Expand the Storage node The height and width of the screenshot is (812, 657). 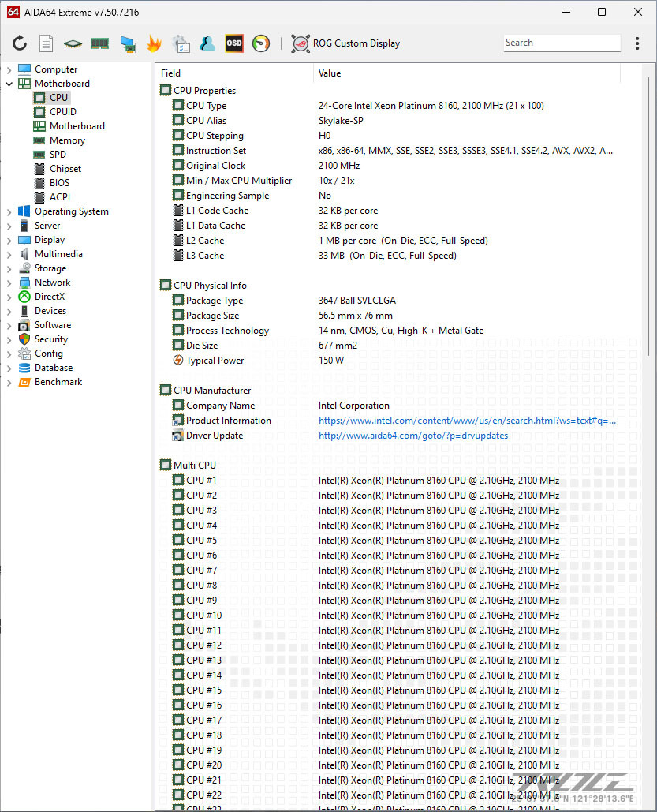click(9, 269)
